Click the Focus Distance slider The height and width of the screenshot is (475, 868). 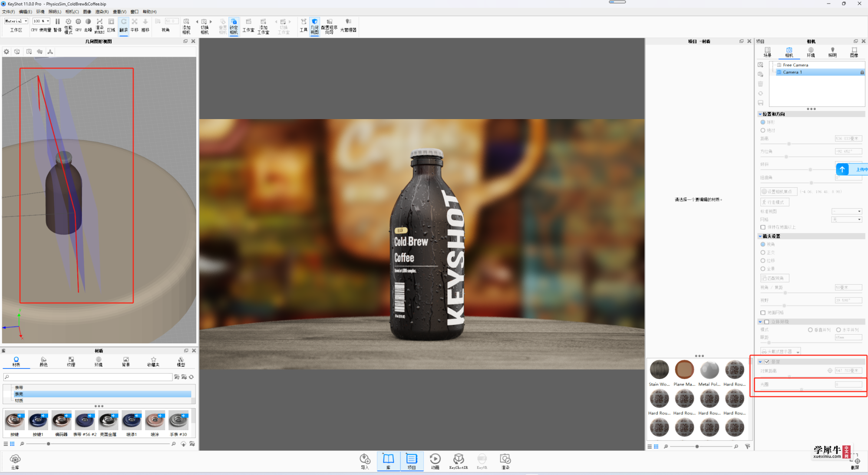[810, 376]
